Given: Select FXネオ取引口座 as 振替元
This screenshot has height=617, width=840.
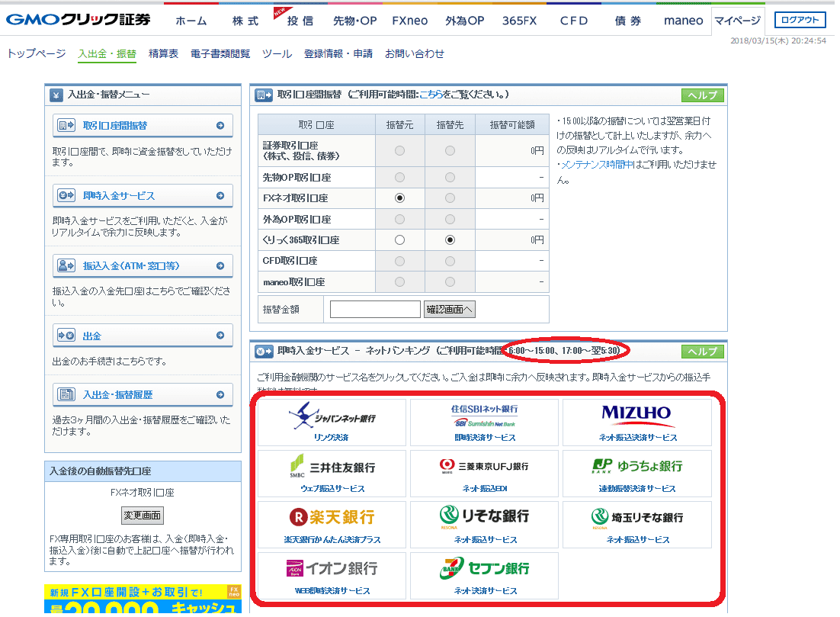Looking at the screenshot, I should (399, 198).
